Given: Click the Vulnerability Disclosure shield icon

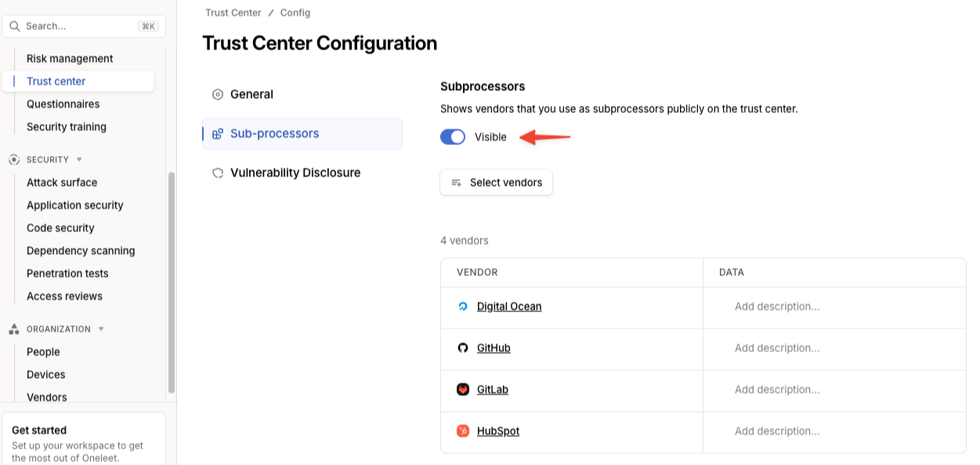Looking at the screenshot, I should tap(218, 173).
